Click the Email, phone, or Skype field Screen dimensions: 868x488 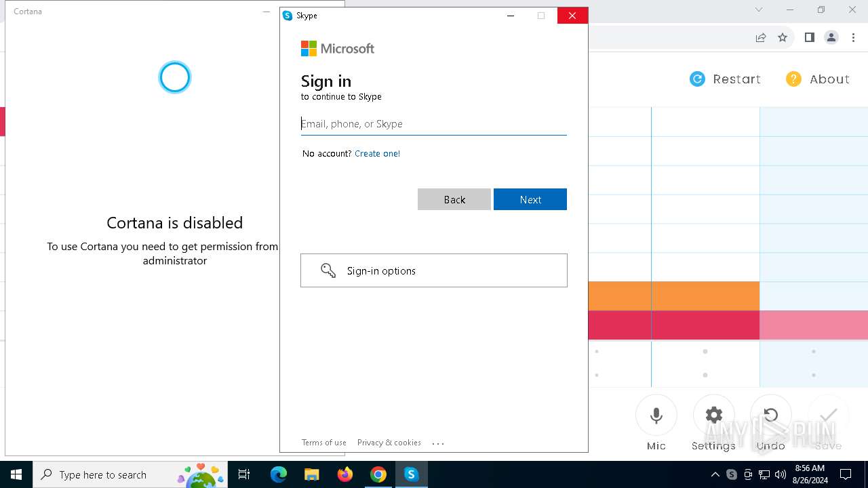pos(433,124)
